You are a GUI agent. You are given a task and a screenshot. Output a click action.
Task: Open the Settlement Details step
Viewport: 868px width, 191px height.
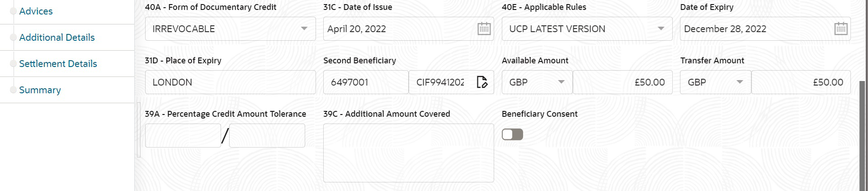coord(58,64)
